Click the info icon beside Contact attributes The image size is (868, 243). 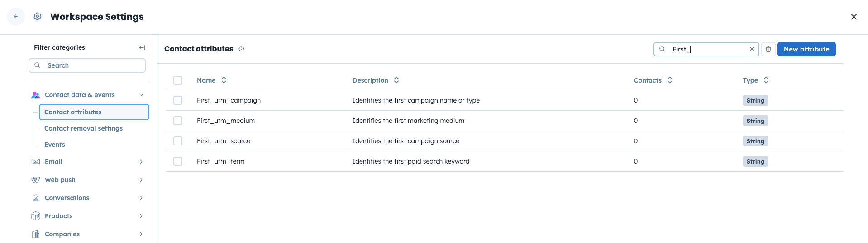point(241,49)
